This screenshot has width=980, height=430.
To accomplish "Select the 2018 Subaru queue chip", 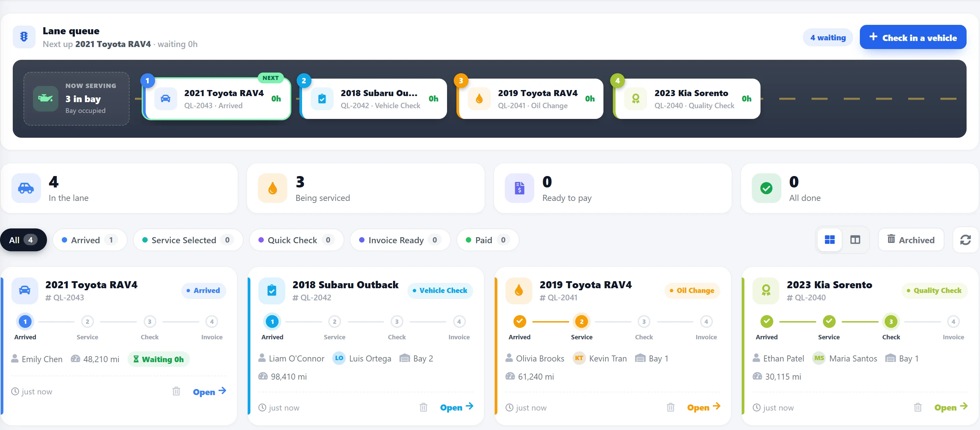I will coord(373,99).
